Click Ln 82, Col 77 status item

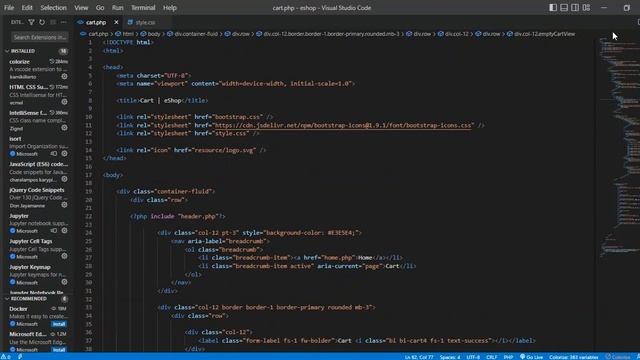419,357
